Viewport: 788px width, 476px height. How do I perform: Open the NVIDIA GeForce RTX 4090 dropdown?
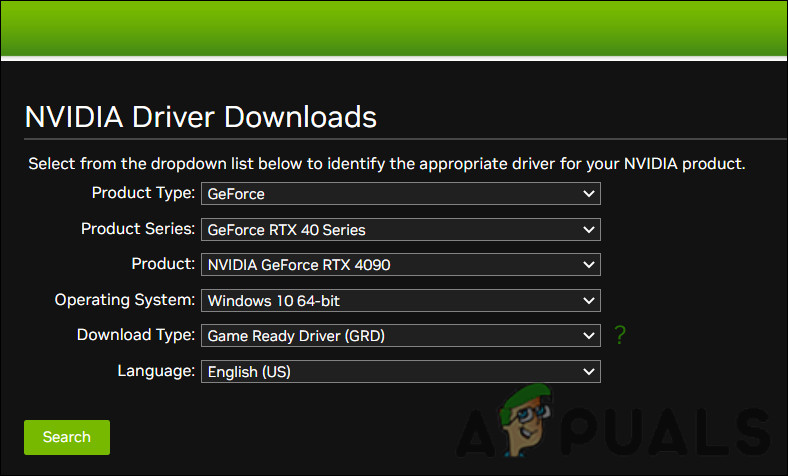click(400, 265)
